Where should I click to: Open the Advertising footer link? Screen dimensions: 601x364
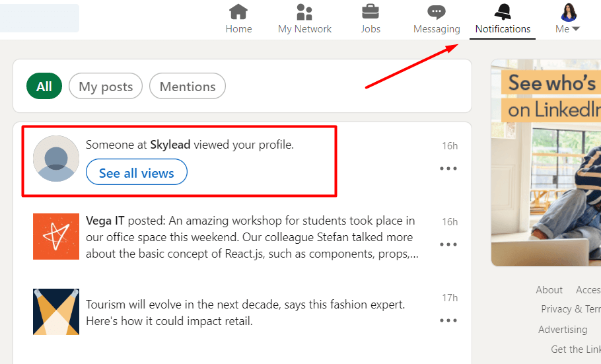click(x=562, y=329)
